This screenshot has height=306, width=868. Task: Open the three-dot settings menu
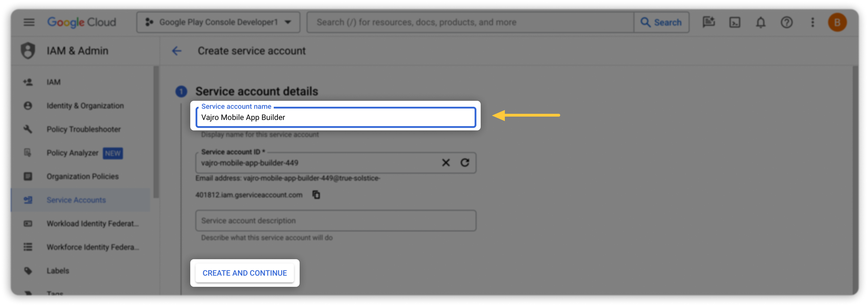point(812,23)
